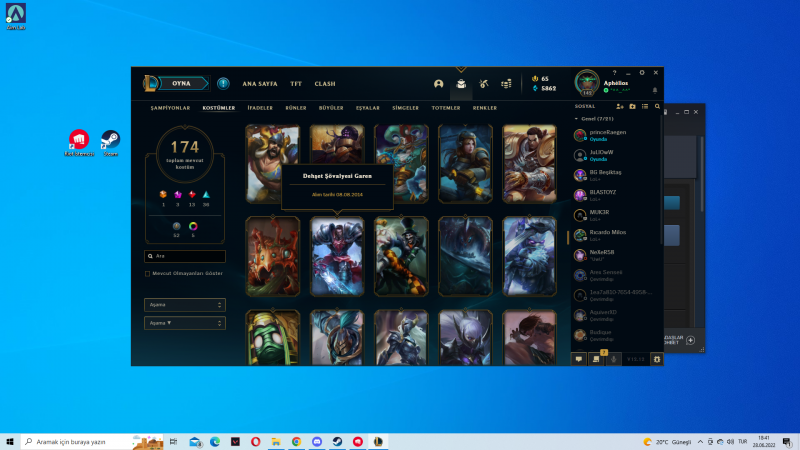Switch to the BÜYÜLER tab
The height and width of the screenshot is (450, 800).
point(331,108)
